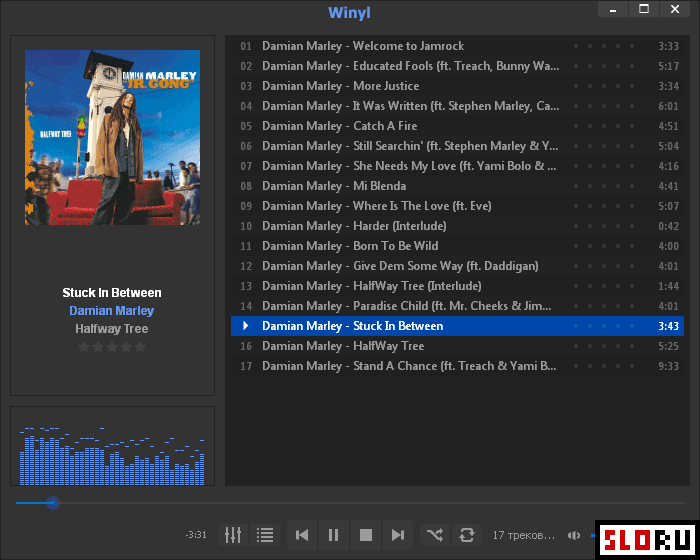Select track 02 Educated Fools
This screenshot has width=700, height=560.
457,66
